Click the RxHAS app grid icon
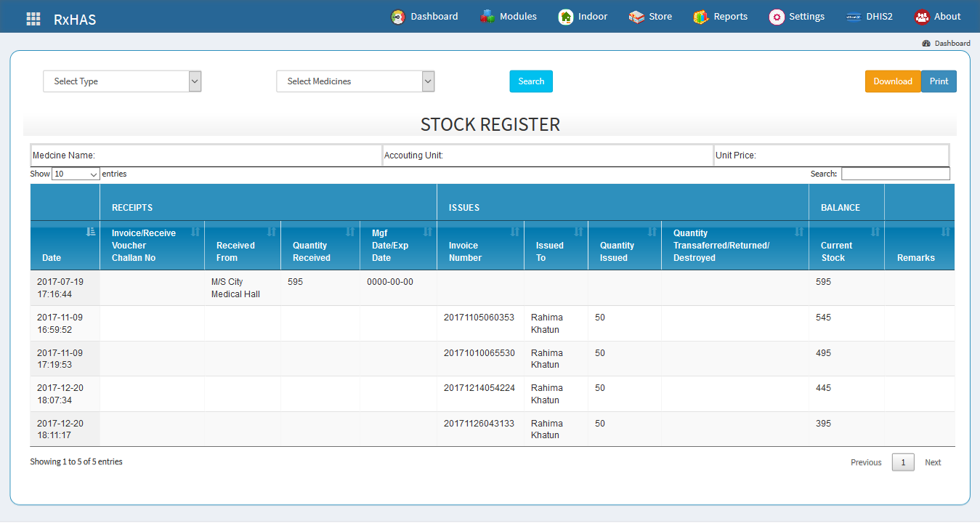Viewport: 980px width, 529px height. click(33, 19)
